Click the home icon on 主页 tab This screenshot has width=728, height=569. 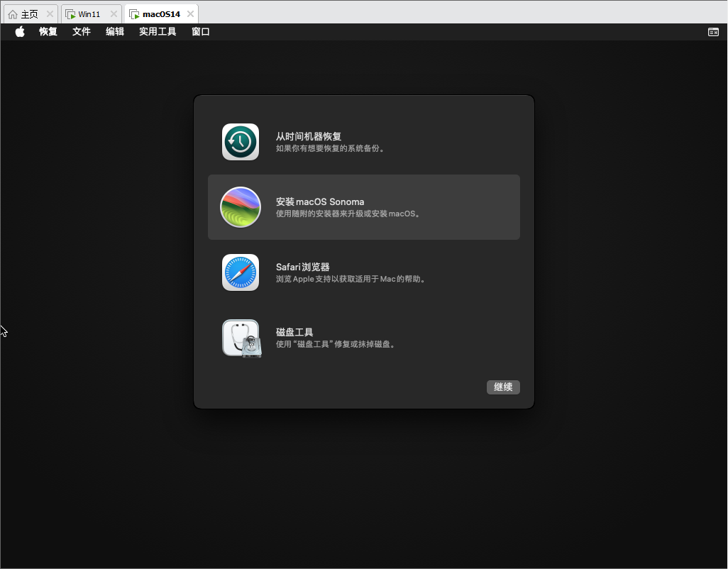click(13, 14)
